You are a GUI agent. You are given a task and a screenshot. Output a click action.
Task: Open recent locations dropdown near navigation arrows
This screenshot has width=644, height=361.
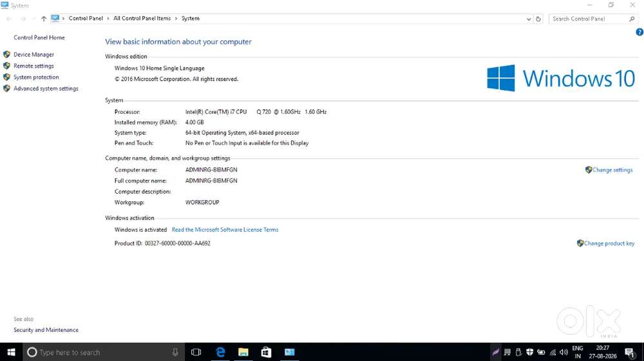tap(33, 19)
